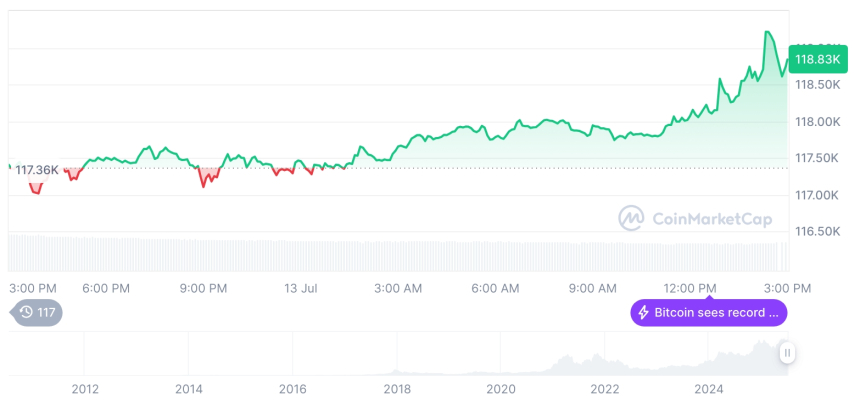Viewport: 860px width, 401px height.
Task: Select 2022 on the overview timeline
Action: click(x=605, y=388)
